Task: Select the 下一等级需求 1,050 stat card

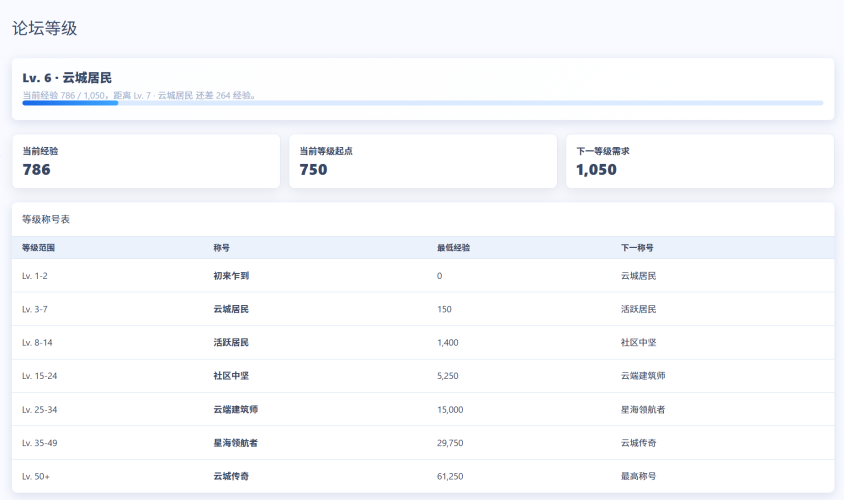Action: pos(700,161)
